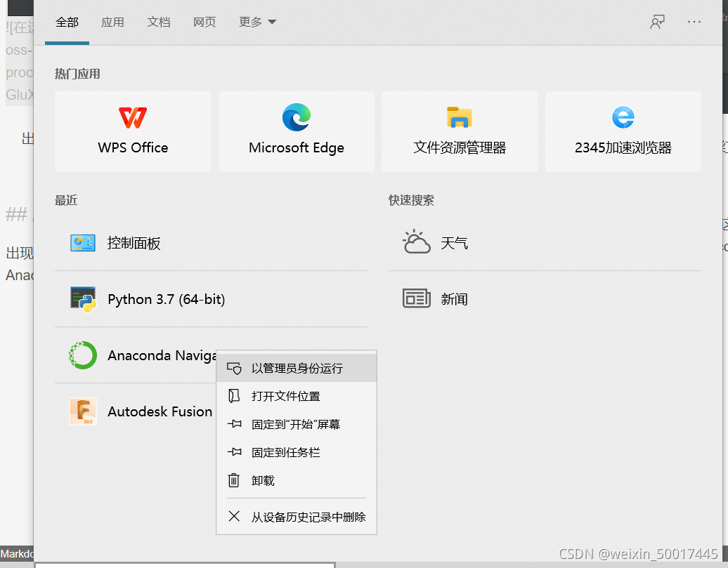Switch to the 文档 tab
Viewport: 728px width, 568px height.
[158, 22]
